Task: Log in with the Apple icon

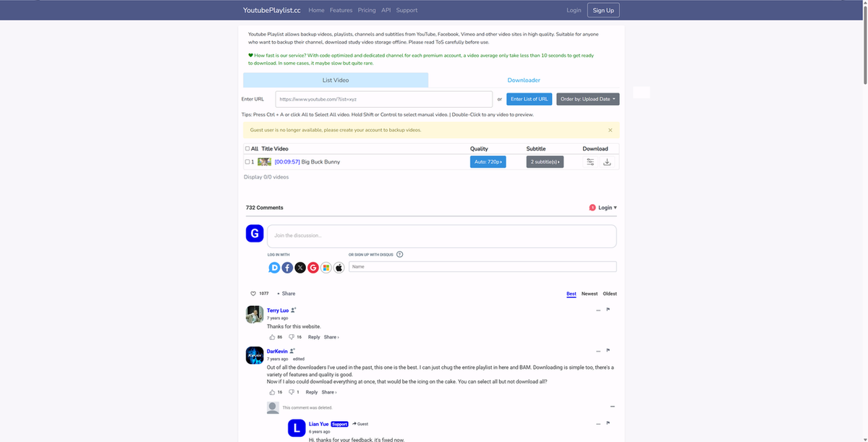Action: tap(339, 268)
